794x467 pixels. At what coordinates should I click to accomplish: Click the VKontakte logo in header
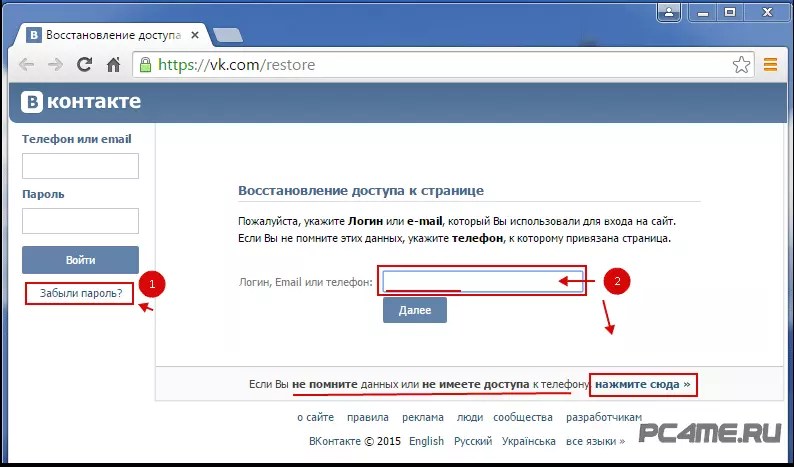coord(81,102)
